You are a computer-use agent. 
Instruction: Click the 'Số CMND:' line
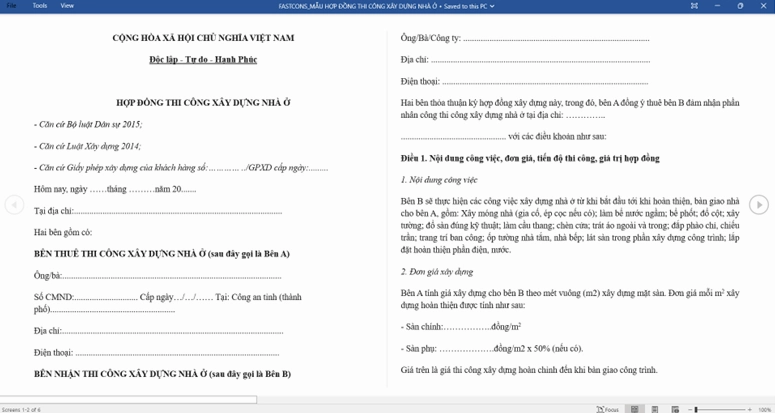(x=168, y=303)
